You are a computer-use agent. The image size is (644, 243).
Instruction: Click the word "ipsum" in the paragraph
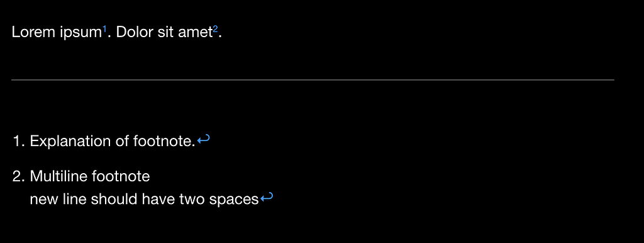[81, 33]
